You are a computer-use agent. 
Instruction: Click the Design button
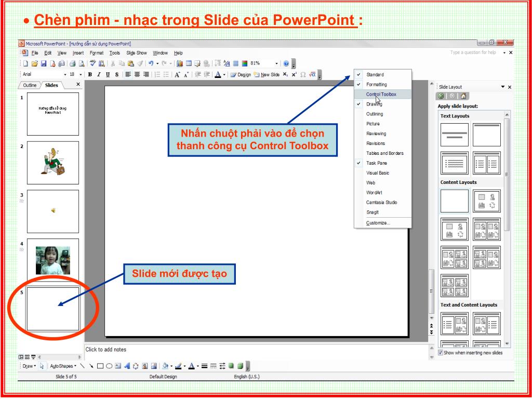pyautogui.click(x=241, y=75)
